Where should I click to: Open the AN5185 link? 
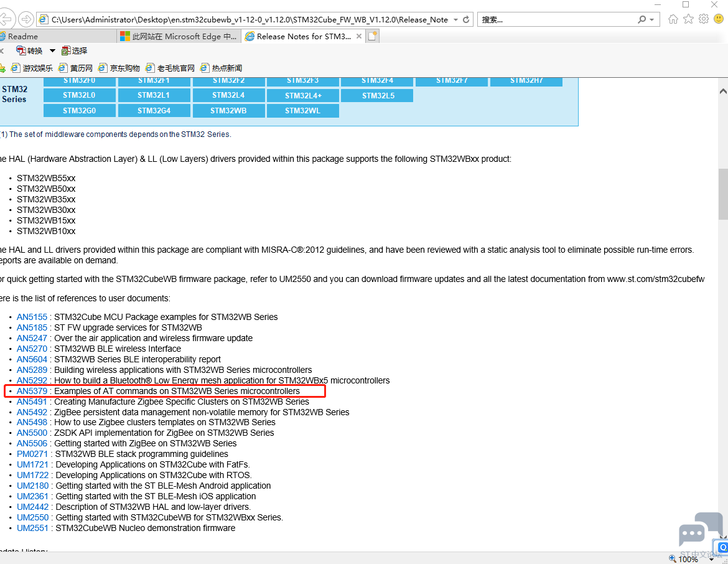32,327
